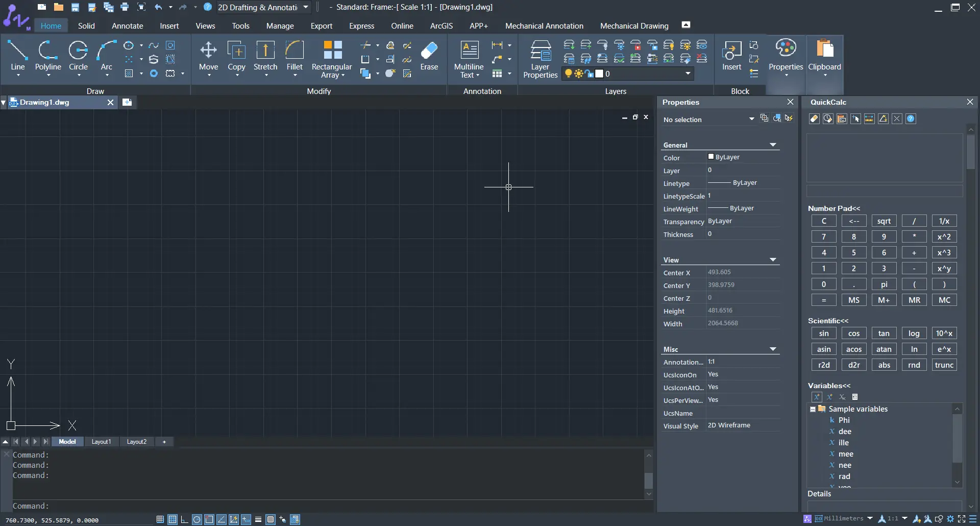Switch to the Layout1 tab

(x=101, y=442)
